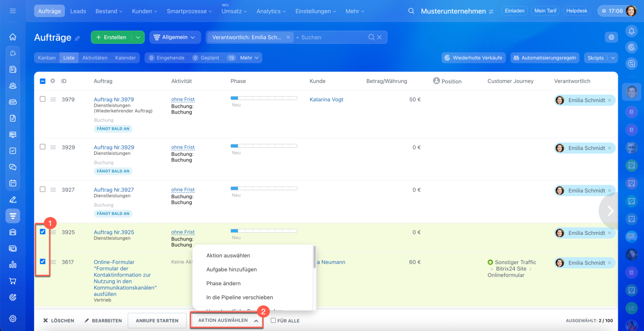644x331 pixels.
Task: Open the hamburger menu icon
Action: click(x=13, y=11)
